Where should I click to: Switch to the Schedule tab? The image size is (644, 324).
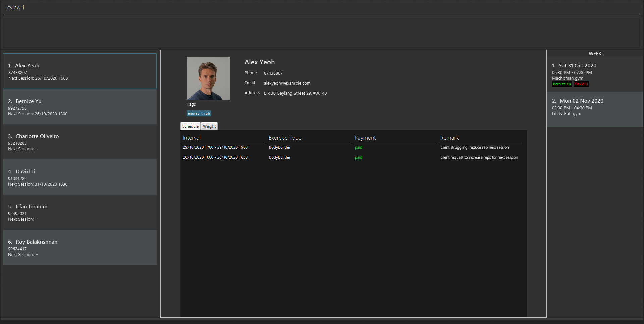pos(191,126)
